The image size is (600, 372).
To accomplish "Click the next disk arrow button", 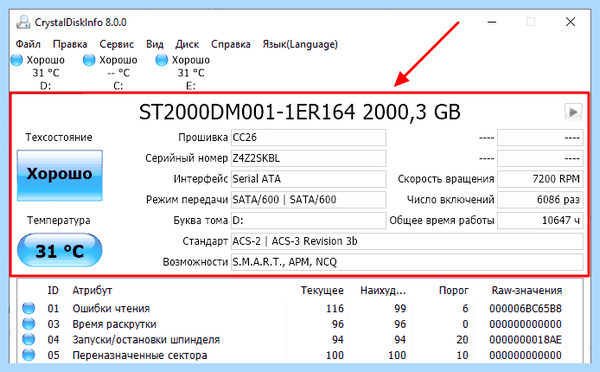I will coord(573,113).
